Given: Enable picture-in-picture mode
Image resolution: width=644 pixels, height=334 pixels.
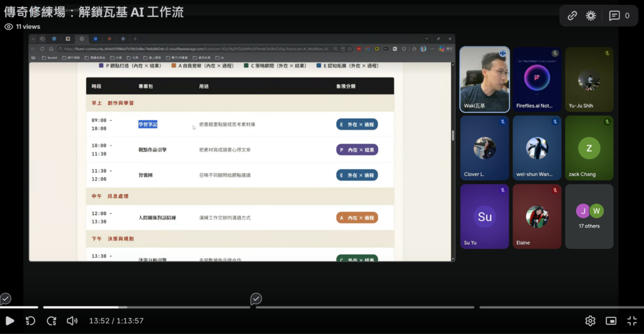Looking at the screenshot, I should 611,321.
